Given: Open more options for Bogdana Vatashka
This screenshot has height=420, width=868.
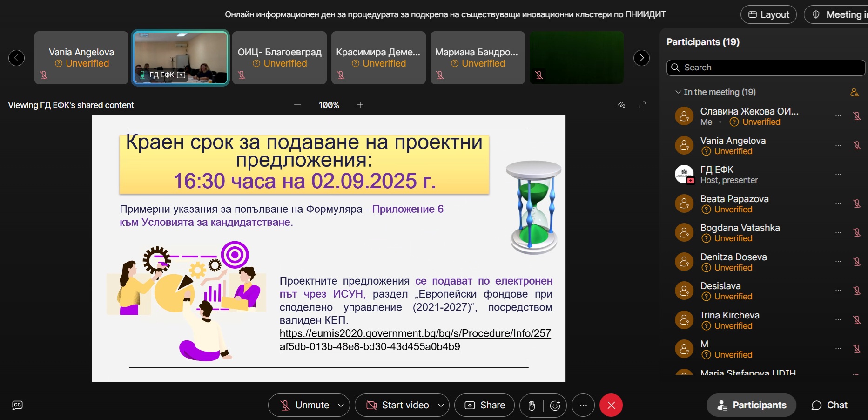Looking at the screenshot, I should tap(838, 232).
